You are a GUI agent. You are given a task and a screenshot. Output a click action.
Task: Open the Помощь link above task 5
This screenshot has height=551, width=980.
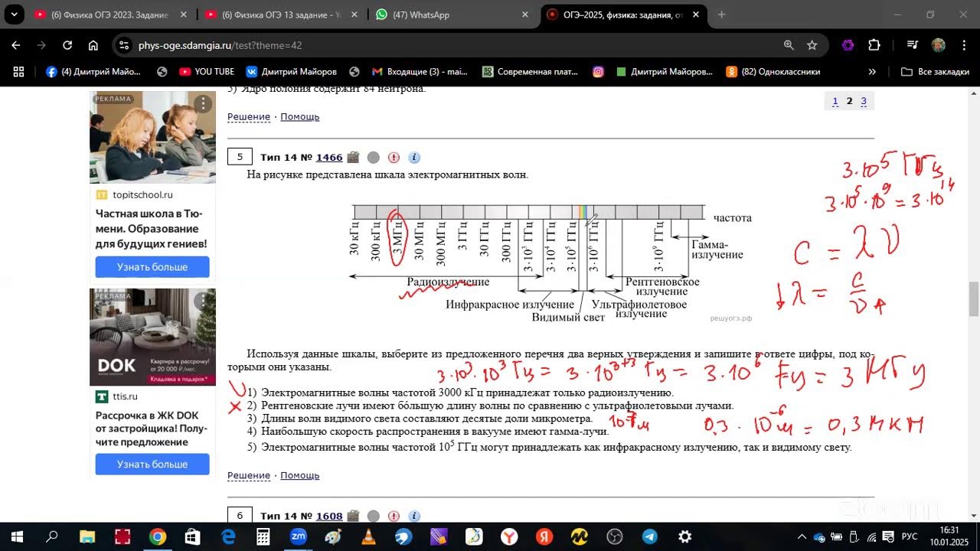300,116
